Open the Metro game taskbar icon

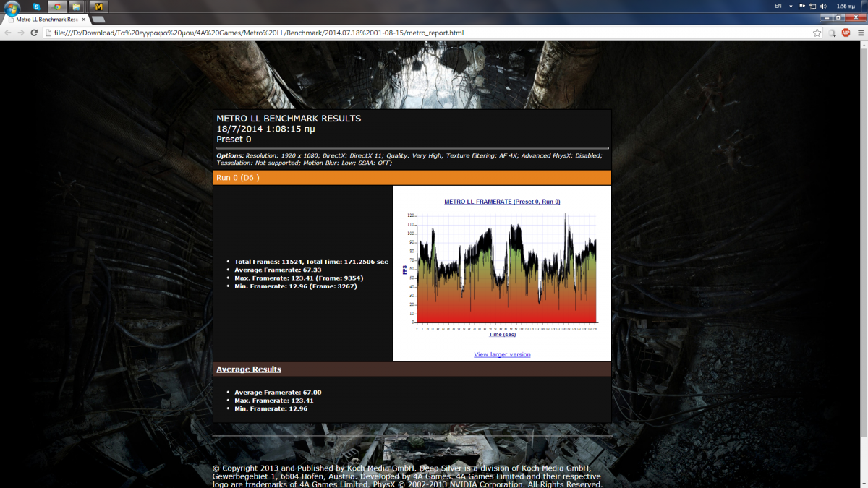[98, 7]
